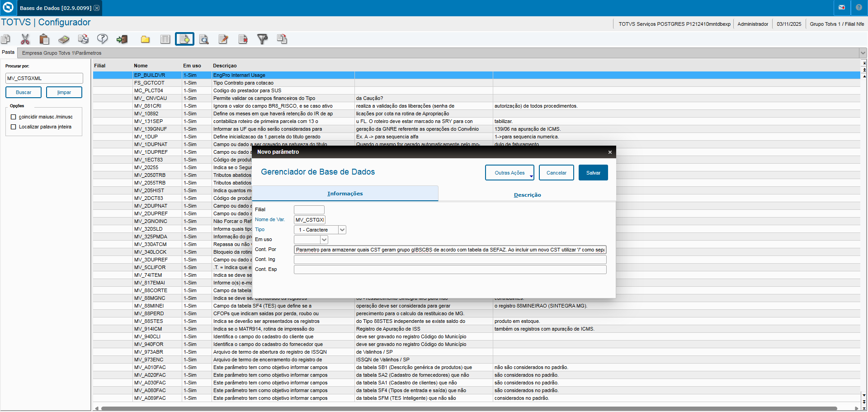
Task: Click the Cont. Ing text field
Action: coord(450,260)
